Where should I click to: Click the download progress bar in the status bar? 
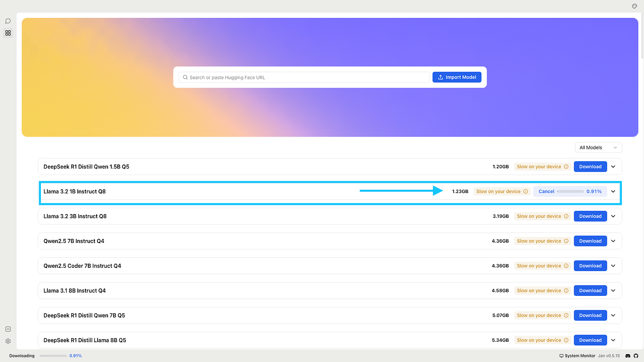click(x=53, y=356)
